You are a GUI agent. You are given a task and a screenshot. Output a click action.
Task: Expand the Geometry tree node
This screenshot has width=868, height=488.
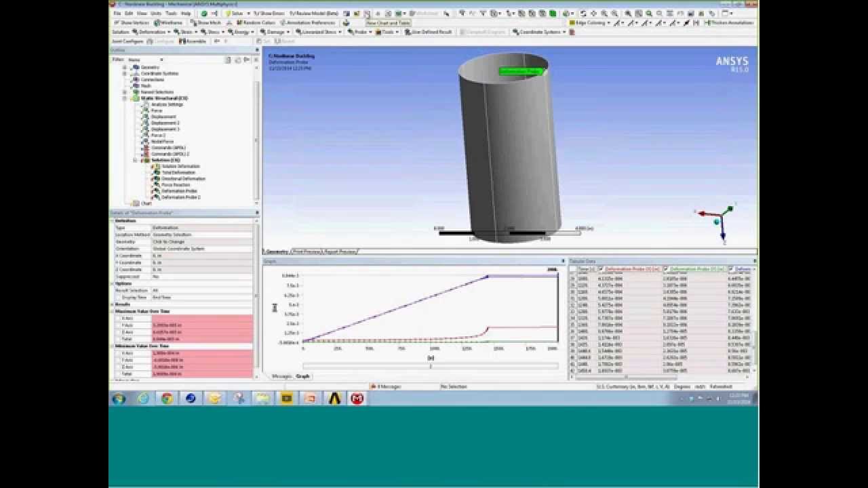point(125,67)
